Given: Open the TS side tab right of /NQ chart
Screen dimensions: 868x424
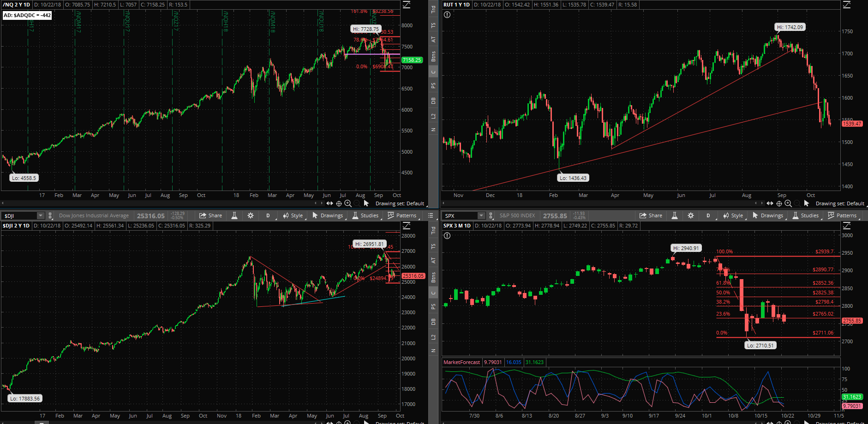Looking at the screenshot, I should click(433, 25).
